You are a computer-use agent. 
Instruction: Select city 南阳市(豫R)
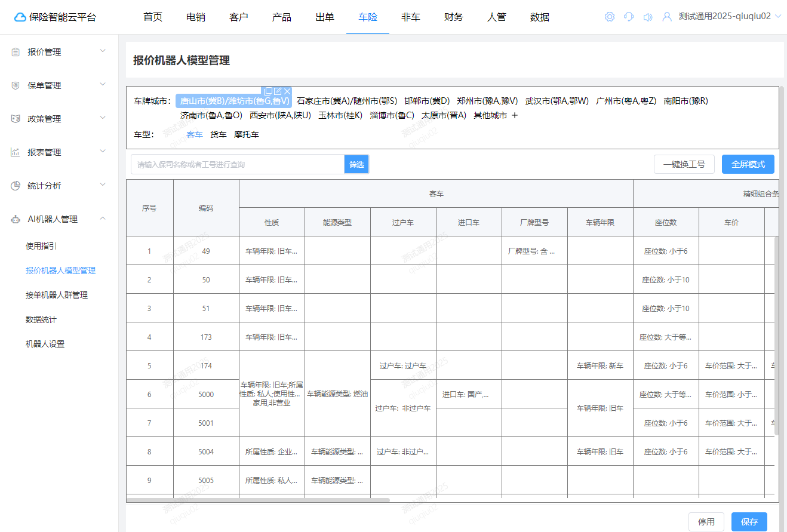coord(686,101)
